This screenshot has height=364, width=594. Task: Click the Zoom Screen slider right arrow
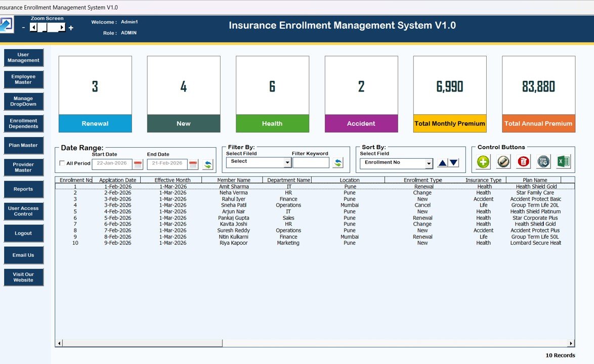coord(62,28)
